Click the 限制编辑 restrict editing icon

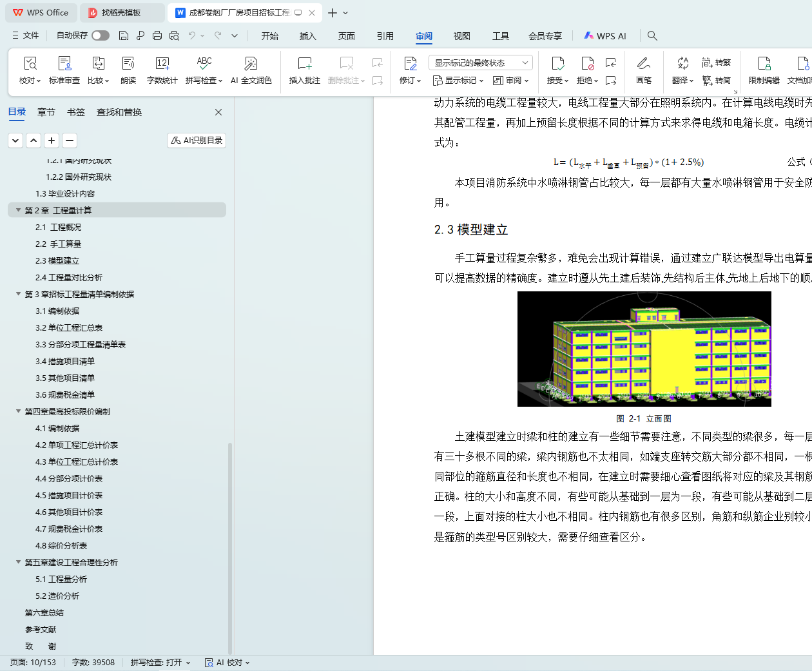point(764,70)
